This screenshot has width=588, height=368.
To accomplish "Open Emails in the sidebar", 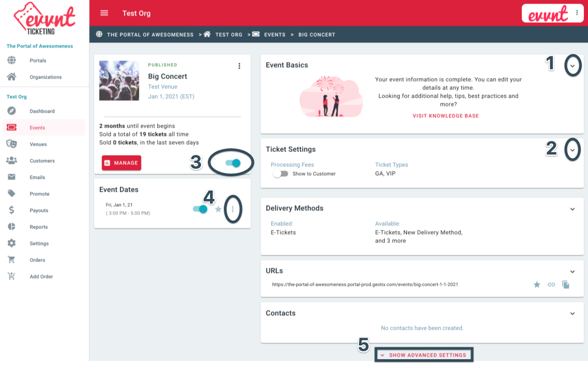I will tap(37, 177).
